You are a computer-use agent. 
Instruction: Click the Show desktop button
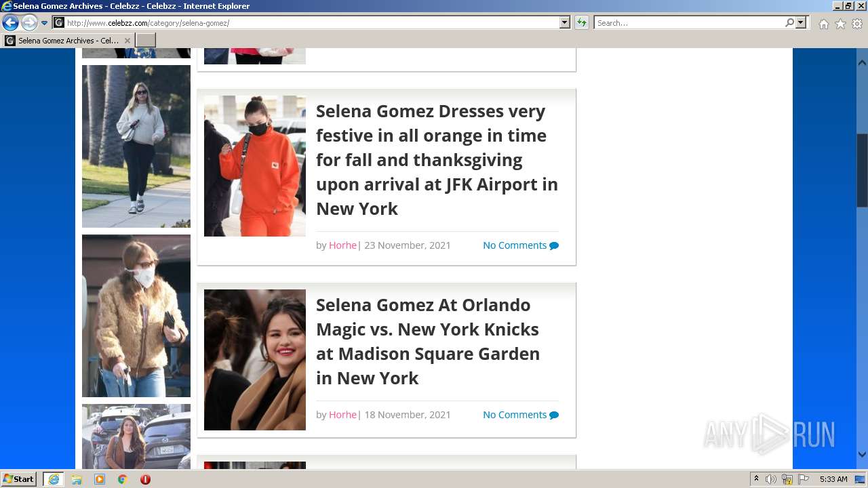(861, 479)
